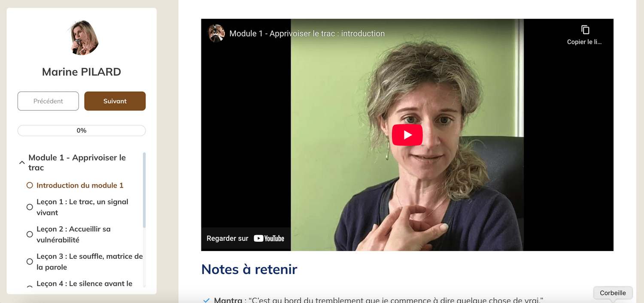Click the YouTube logo in the video

(269, 239)
